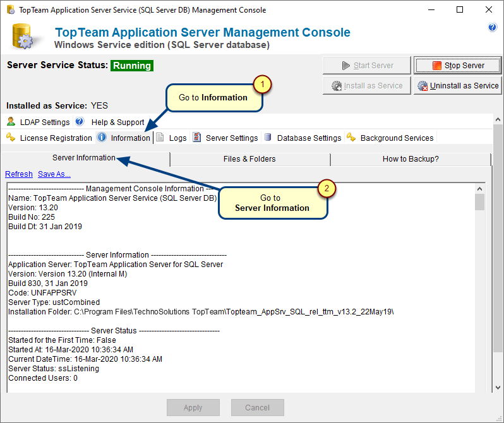Click the Help & Support question mark icon
This screenshot has height=423, width=504.
(x=80, y=121)
